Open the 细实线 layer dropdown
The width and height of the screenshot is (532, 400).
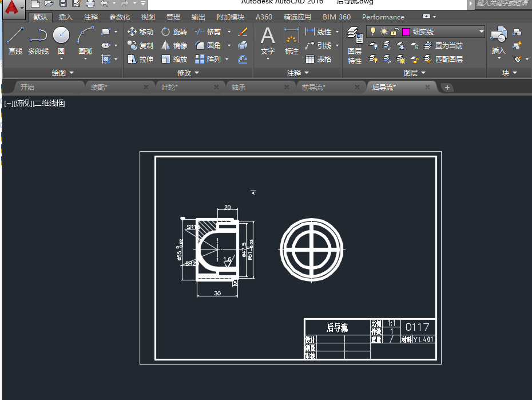click(x=481, y=31)
